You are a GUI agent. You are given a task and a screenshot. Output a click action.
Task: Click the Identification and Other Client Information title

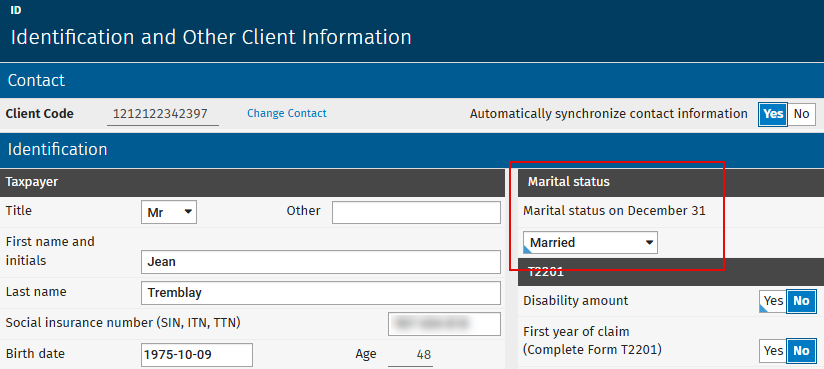[211, 37]
